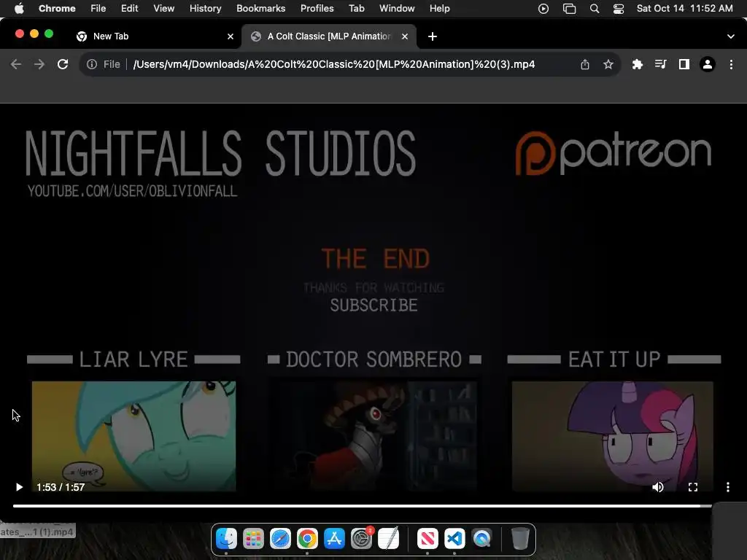Image resolution: width=747 pixels, height=560 pixels.
Task: Click the NIGHTFALLS STUDIOS title
Action: tap(220, 153)
